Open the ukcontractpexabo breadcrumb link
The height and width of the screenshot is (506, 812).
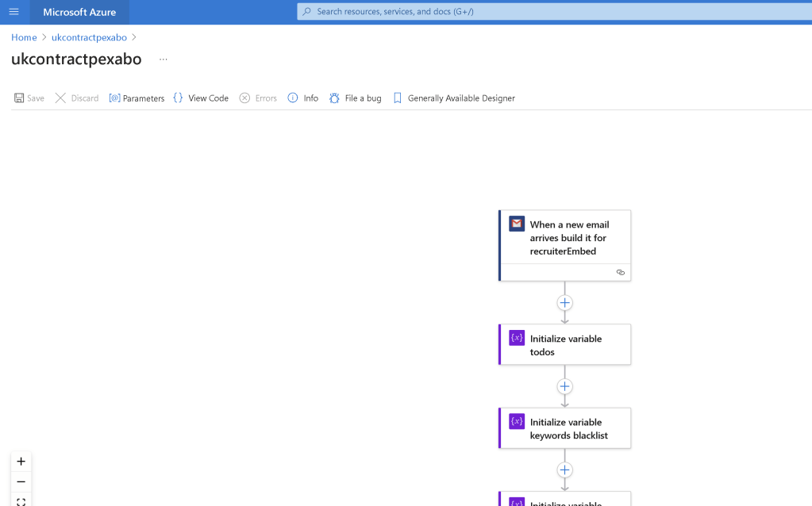[89, 37]
